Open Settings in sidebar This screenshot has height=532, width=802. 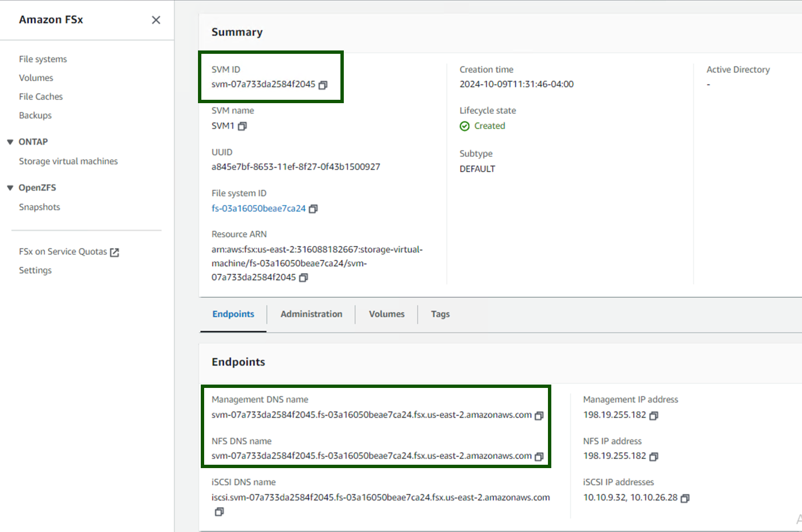click(x=35, y=270)
